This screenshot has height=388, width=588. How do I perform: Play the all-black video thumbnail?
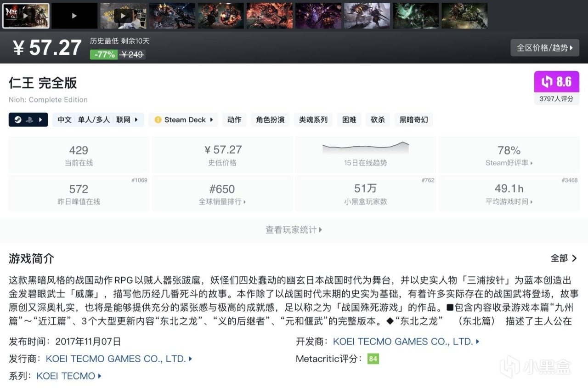[x=74, y=16]
